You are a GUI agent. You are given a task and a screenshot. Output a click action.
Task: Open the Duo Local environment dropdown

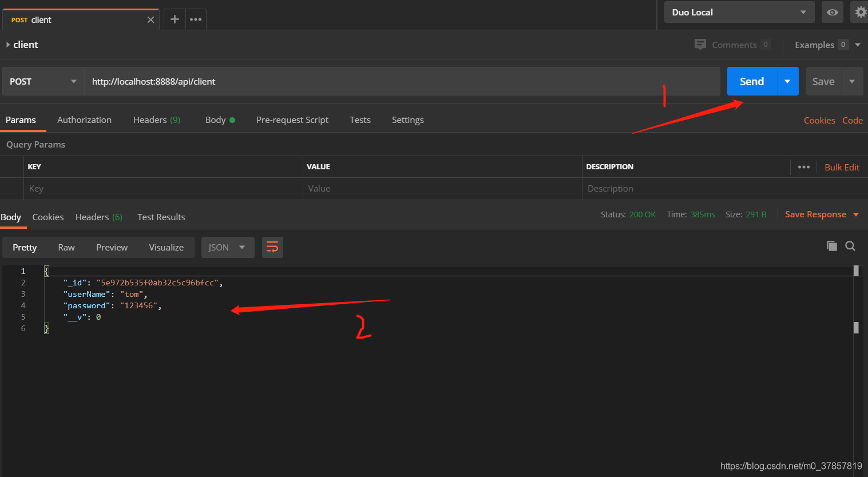click(x=739, y=12)
